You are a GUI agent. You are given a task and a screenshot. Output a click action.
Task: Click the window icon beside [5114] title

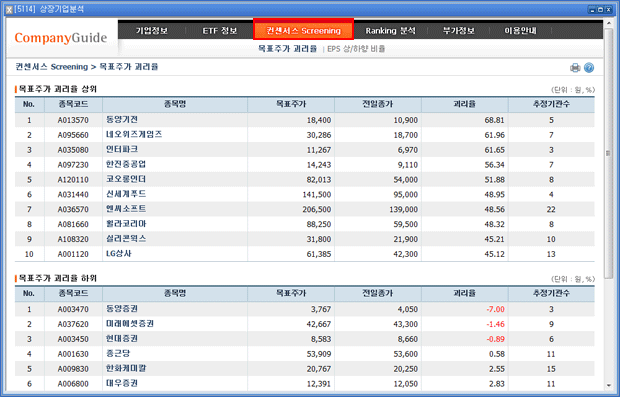9,9
